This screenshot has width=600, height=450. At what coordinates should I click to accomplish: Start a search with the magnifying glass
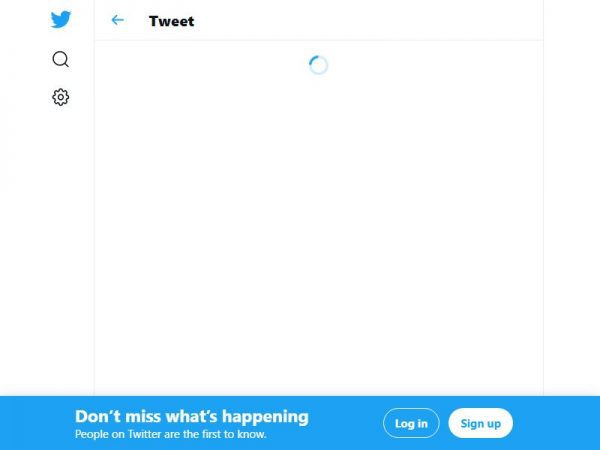60,59
